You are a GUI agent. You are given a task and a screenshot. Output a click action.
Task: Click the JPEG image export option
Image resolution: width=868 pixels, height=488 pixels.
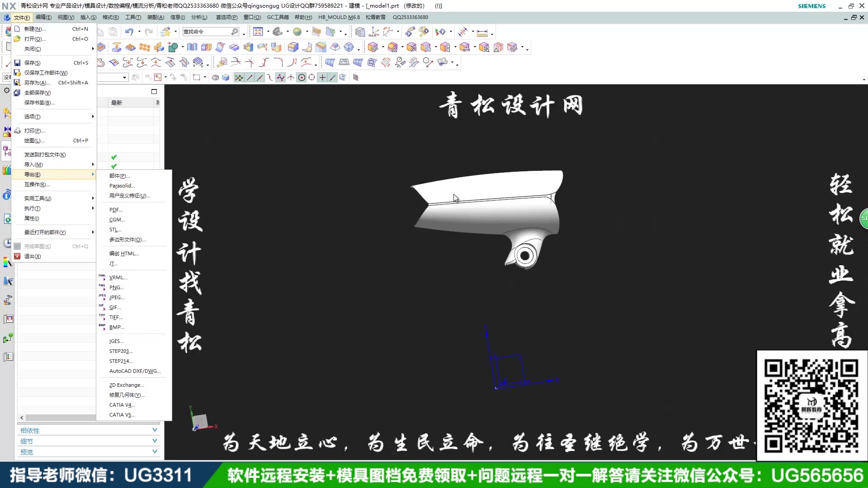tap(117, 297)
